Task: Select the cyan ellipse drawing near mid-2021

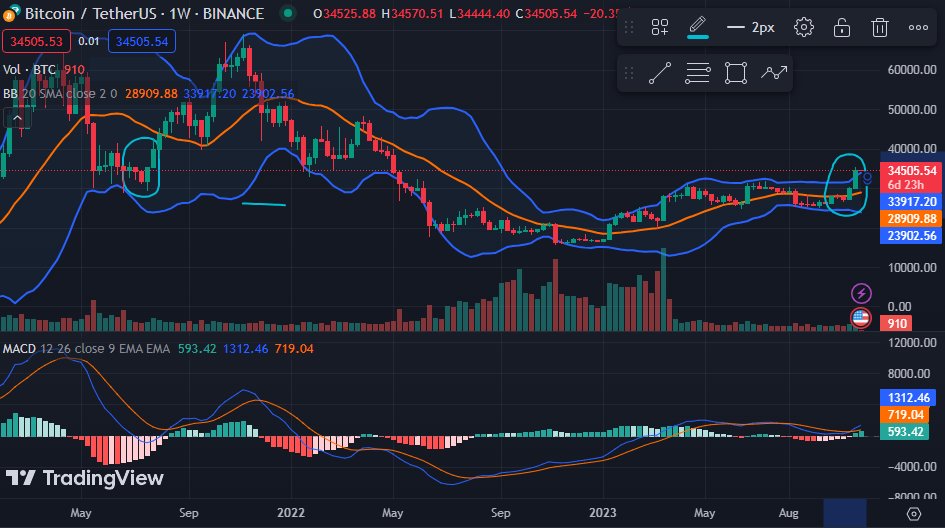Action: click(142, 167)
